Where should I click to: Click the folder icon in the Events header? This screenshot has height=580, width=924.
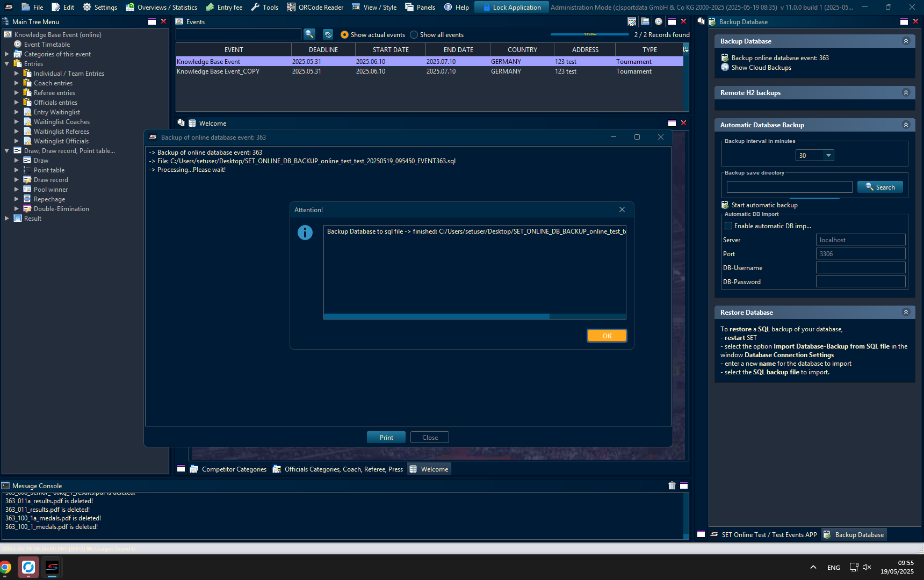[x=645, y=21]
